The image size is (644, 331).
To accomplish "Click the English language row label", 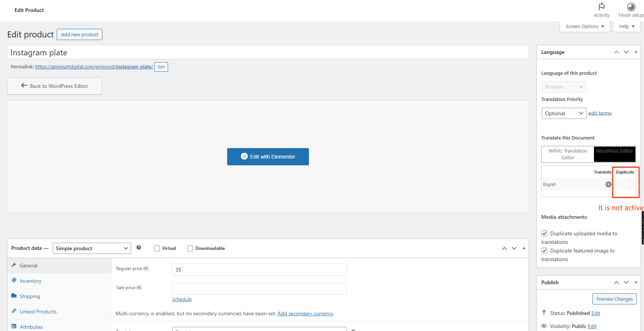I will pos(549,184).
